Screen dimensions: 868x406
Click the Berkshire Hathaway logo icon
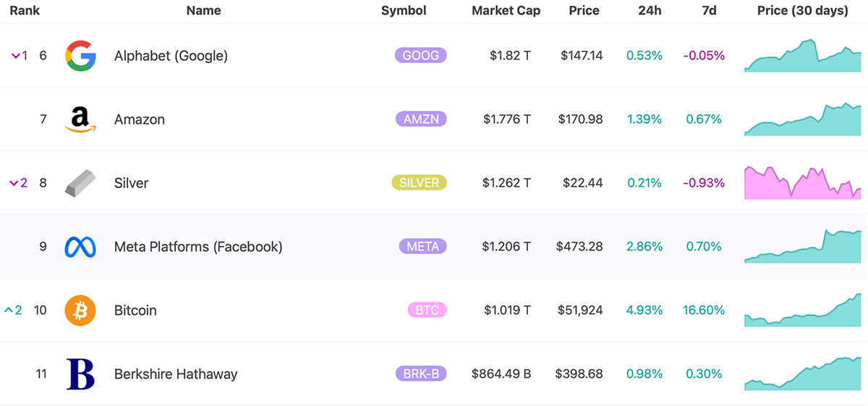pos(80,374)
